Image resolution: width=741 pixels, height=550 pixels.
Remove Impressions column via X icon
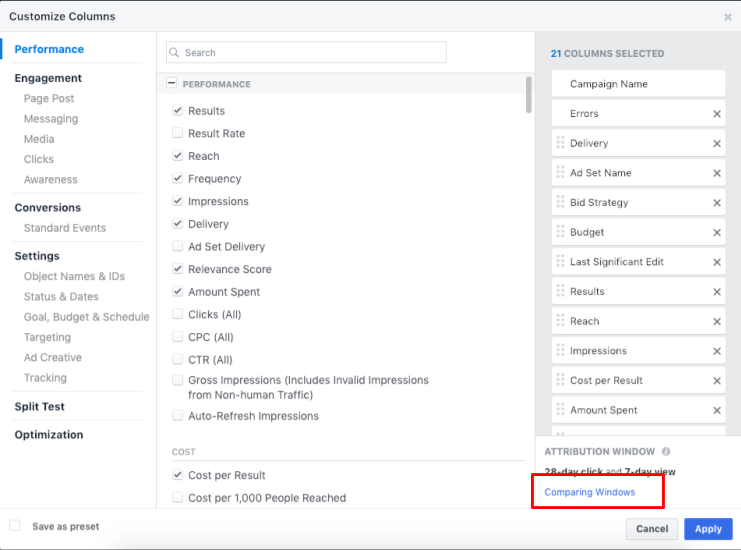coord(716,351)
